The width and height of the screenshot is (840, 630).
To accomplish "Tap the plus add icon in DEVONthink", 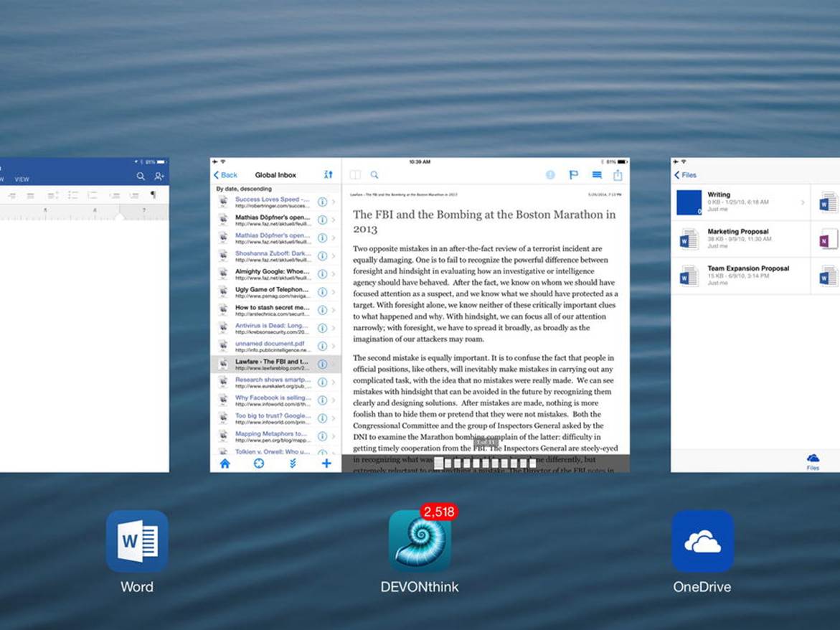I will pos(326,464).
